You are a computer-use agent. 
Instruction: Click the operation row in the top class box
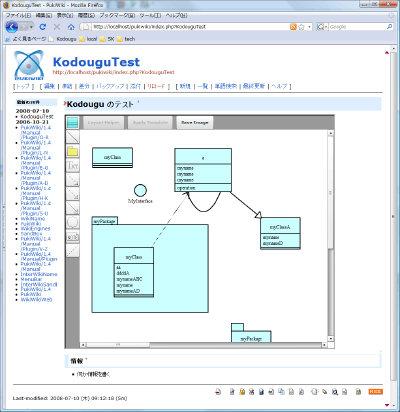coord(203,188)
